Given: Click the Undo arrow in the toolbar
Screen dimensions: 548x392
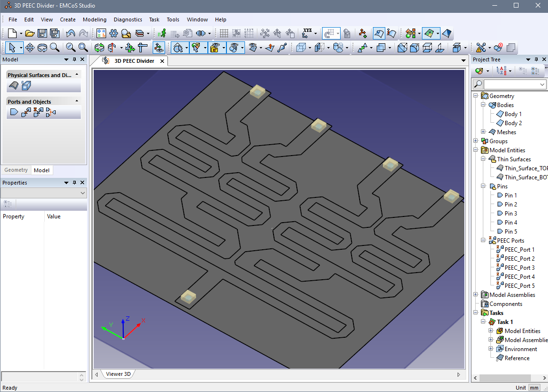Looking at the screenshot, I should (70, 33).
